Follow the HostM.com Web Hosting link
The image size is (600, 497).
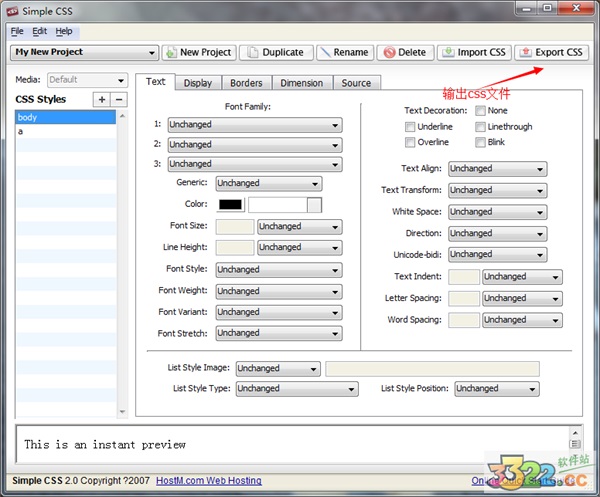click(209, 481)
